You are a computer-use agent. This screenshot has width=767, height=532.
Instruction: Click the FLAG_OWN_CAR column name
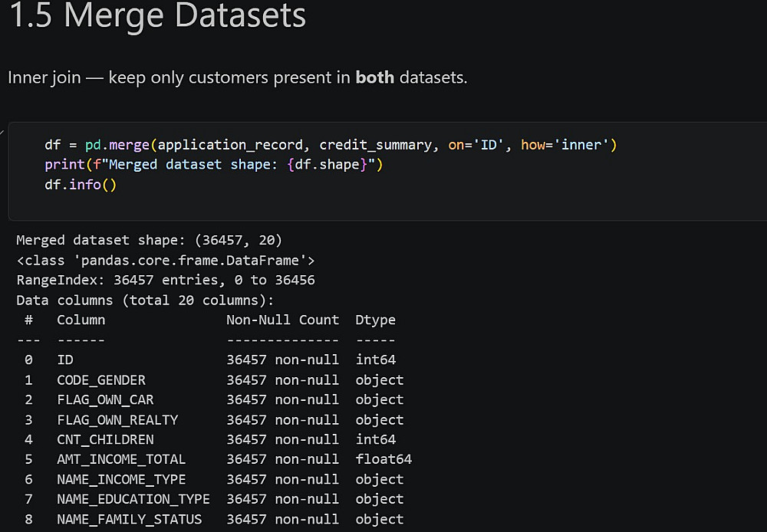pos(105,399)
